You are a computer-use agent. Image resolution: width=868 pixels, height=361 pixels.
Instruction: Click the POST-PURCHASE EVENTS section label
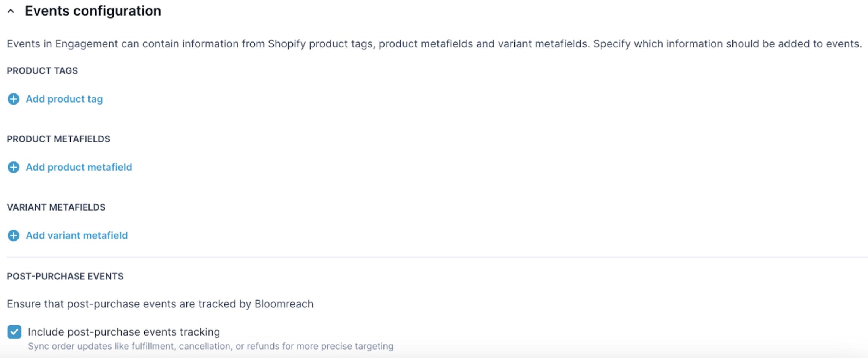click(65, 276)
